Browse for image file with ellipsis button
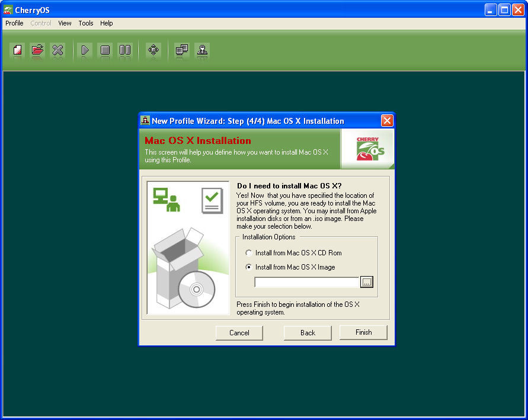The height and width of the screenshot is (420, 528). point(367,282)
